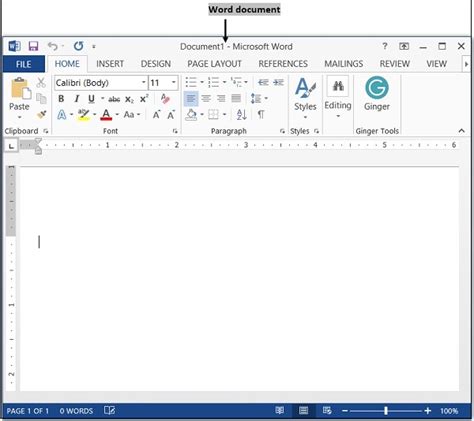Screen dimensions: 474x421
Task: Collapse the ribbon using the bottom-right chevron
Action: click(462, 131)
